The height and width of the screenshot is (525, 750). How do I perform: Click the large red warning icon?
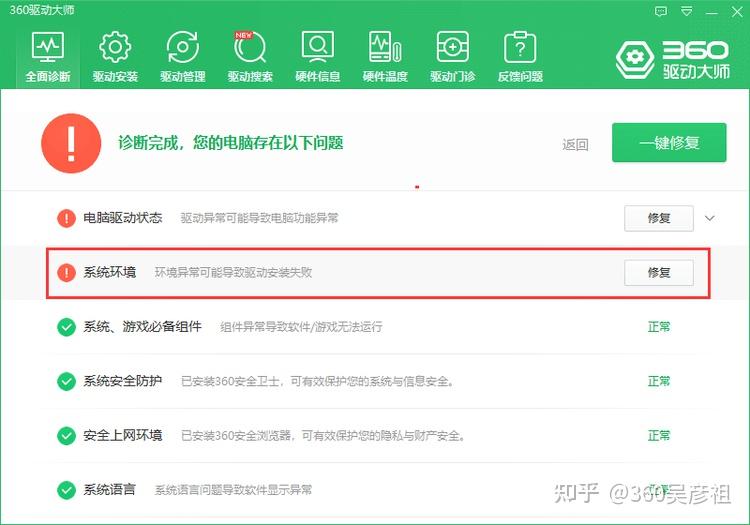click(x=71, y=143)
